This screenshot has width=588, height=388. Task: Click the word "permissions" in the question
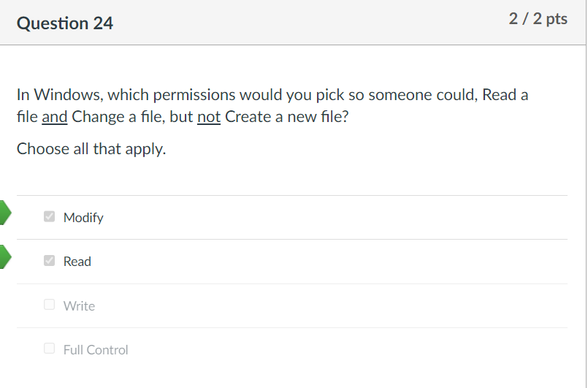coord(194,95)
